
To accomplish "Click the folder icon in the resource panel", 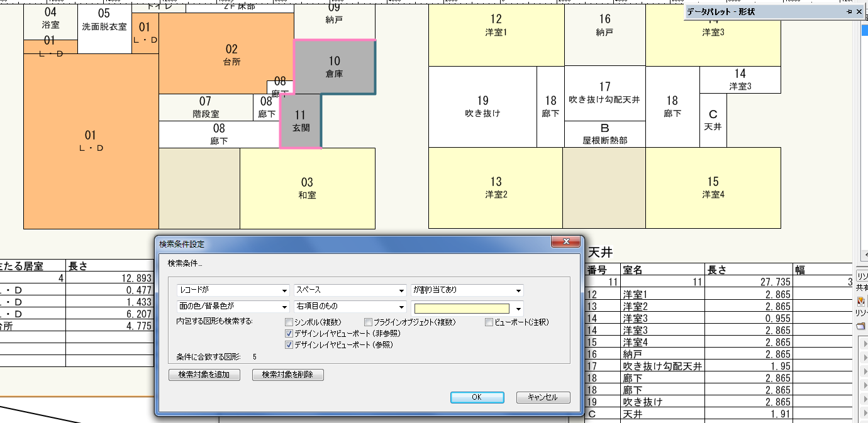I will pyautogui.click(x=861, y=326).
